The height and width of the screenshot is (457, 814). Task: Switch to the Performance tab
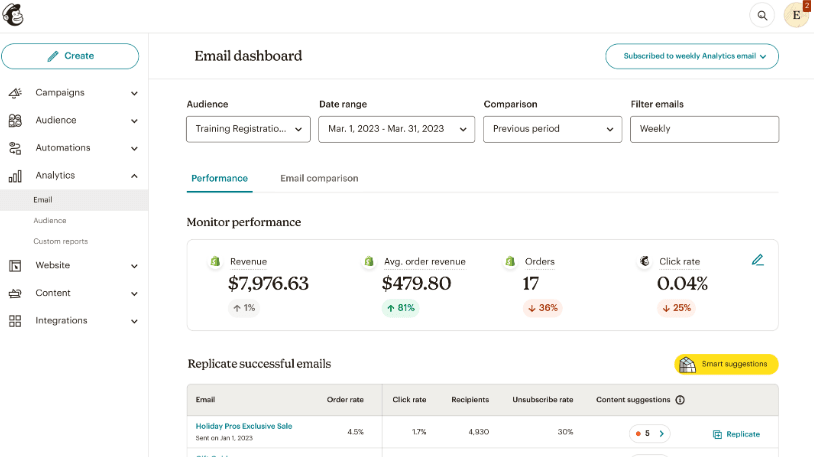point(220,179)
